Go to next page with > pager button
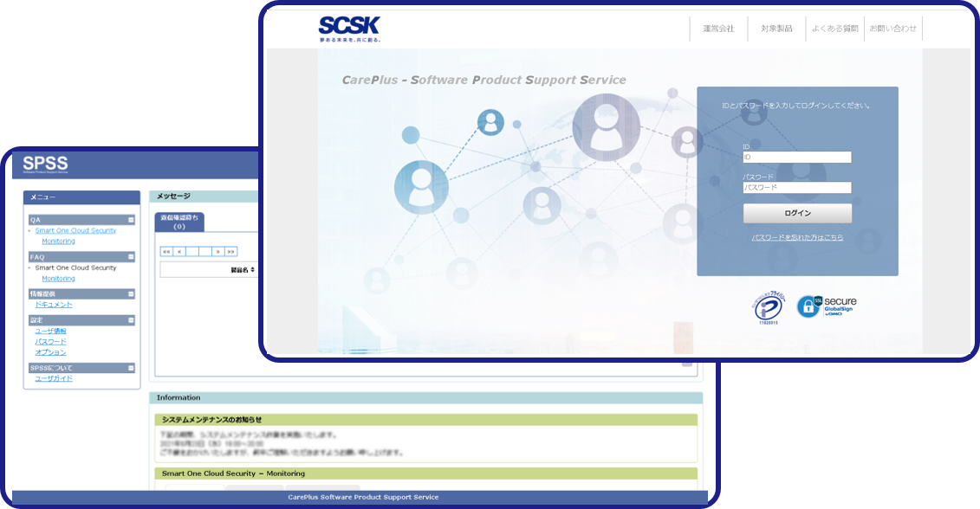The width and height of the screenshot is (980, 509). (218, 252)
